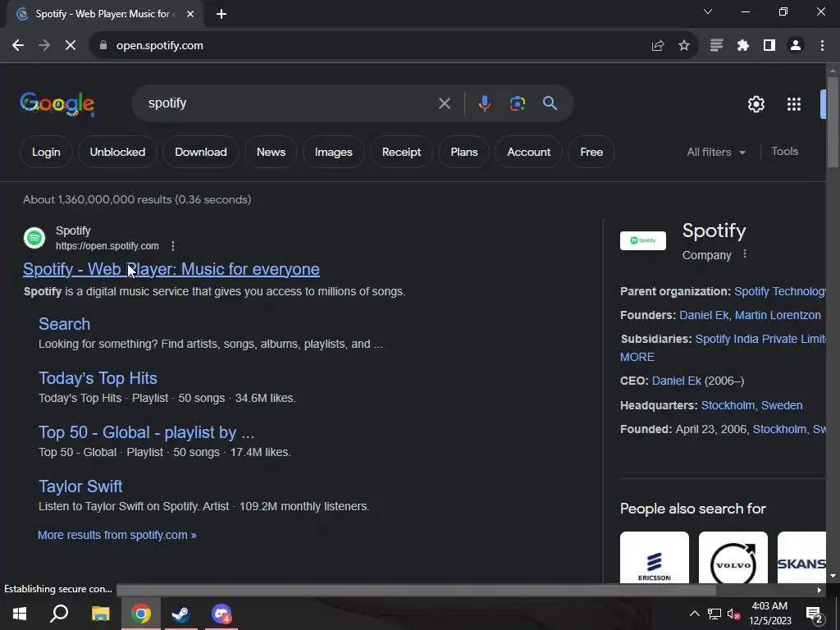Select the News filter chip
This screenshot has width=840, height=630.
point(271,152)
